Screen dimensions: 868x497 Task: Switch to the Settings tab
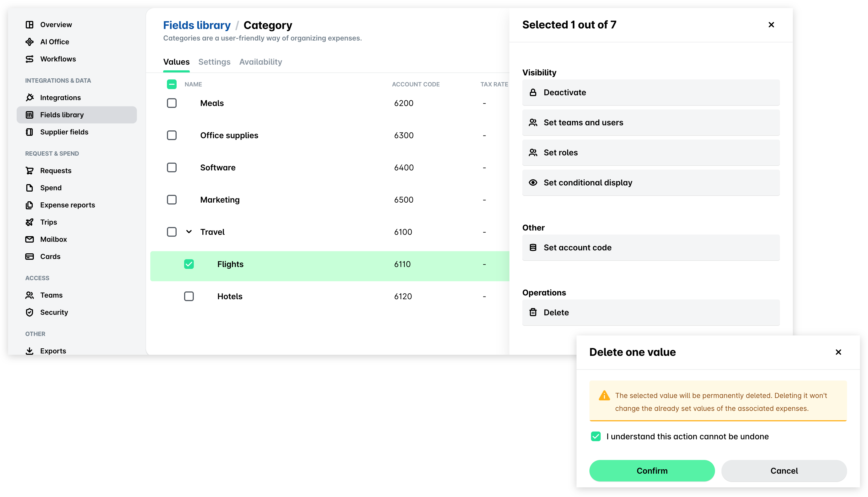(214, 62)
